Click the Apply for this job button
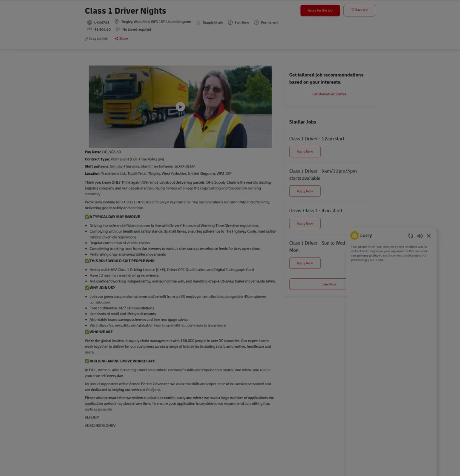 click(x=320, y=11)
